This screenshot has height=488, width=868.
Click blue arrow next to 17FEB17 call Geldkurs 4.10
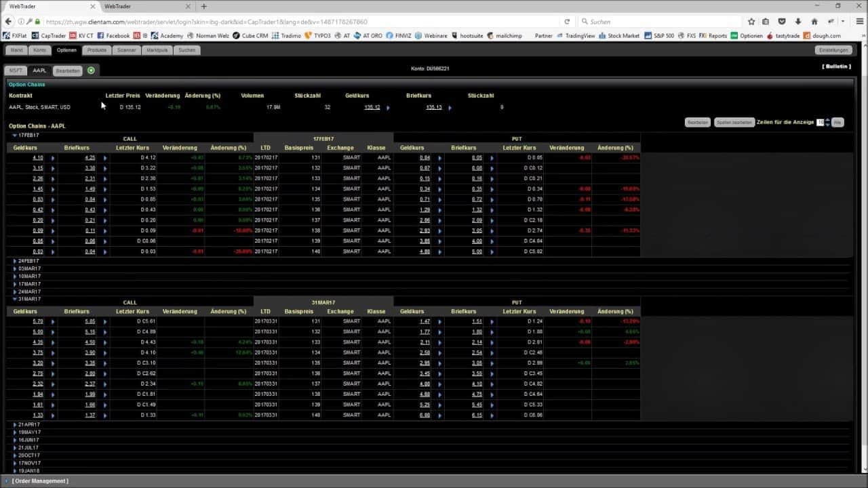point(52,158)
